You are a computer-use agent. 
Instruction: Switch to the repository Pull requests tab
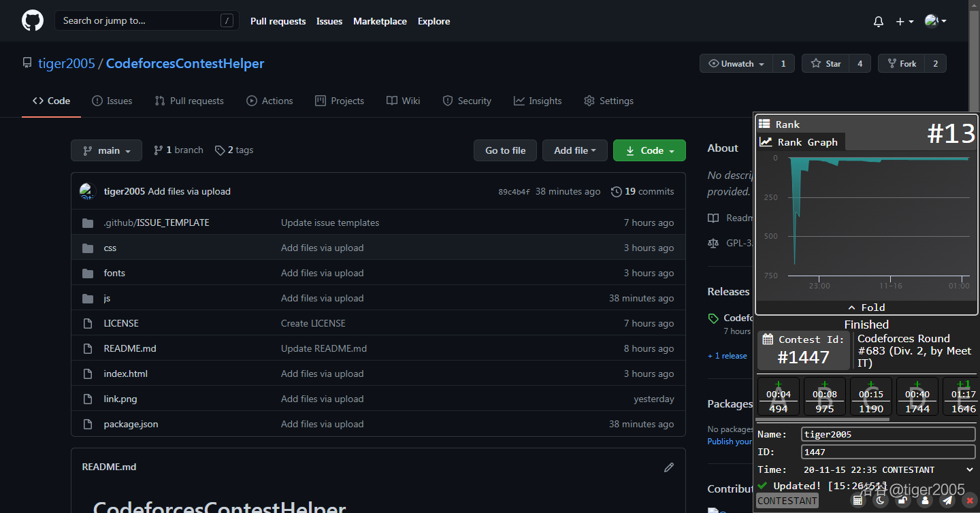(189, 101)
